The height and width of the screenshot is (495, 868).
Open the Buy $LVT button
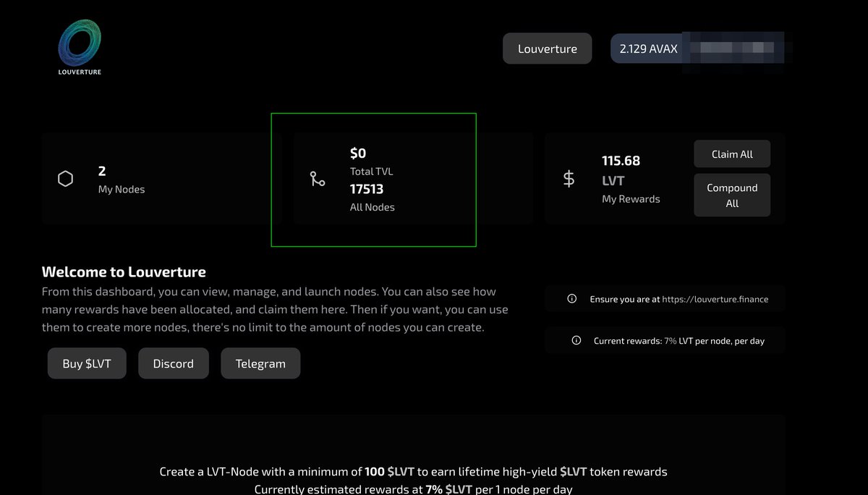pyautogui.click(x=87, y=363)
